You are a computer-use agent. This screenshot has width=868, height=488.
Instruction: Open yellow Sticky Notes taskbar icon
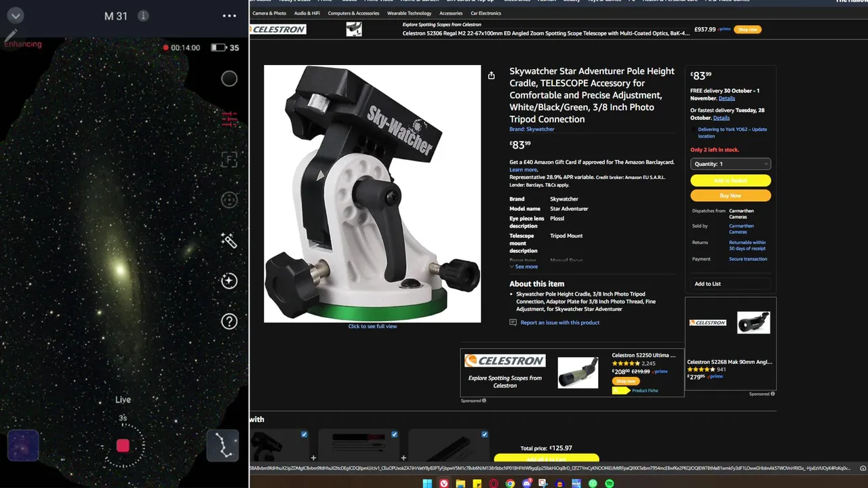point(477,483)
